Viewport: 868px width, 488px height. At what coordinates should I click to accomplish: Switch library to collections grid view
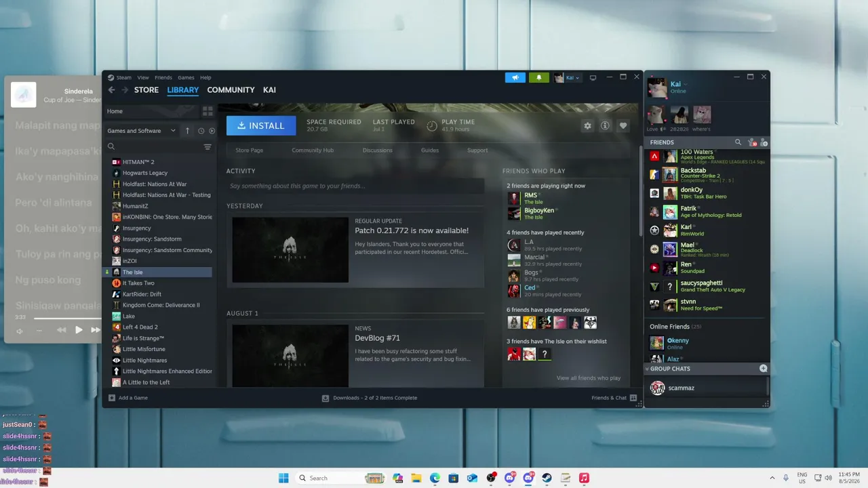[x=208, y=111]
